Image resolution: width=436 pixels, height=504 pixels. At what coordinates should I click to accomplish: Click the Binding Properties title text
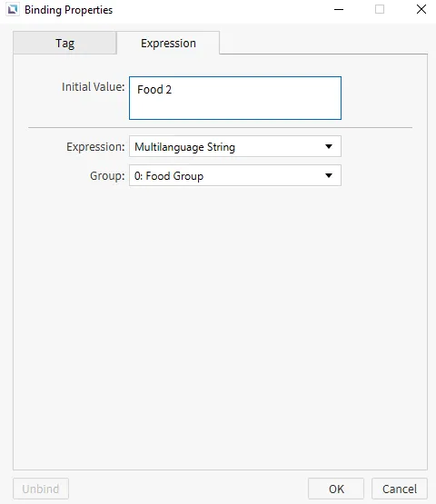pos(68,10)
